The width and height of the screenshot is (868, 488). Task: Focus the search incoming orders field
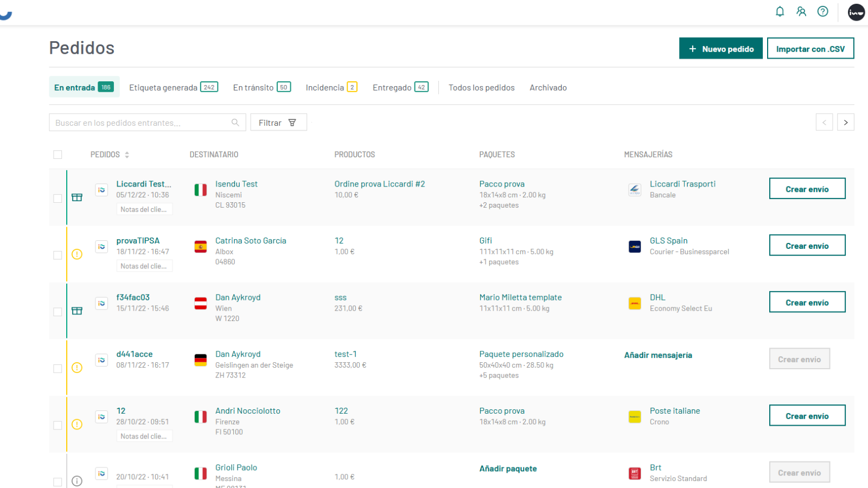coord(148,123)
